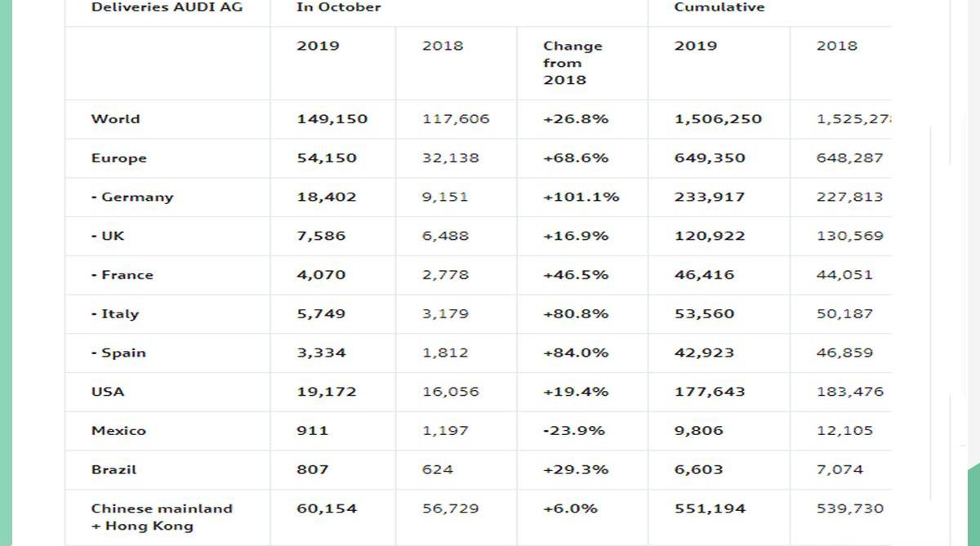Select the UK row label

point(108,236)
